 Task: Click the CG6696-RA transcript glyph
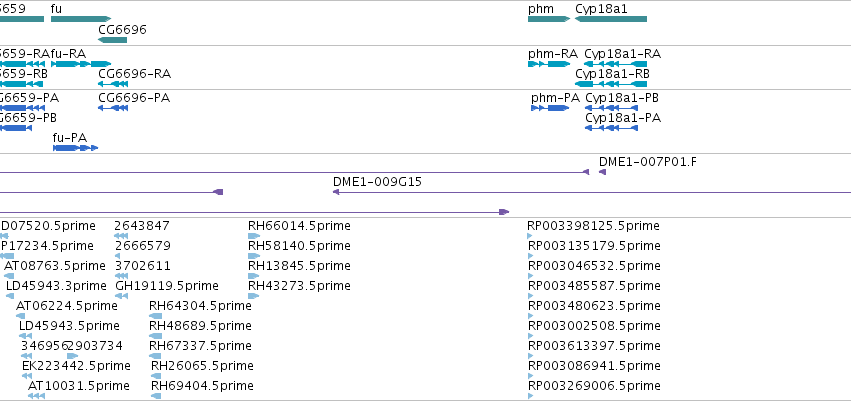click(113, 84)
